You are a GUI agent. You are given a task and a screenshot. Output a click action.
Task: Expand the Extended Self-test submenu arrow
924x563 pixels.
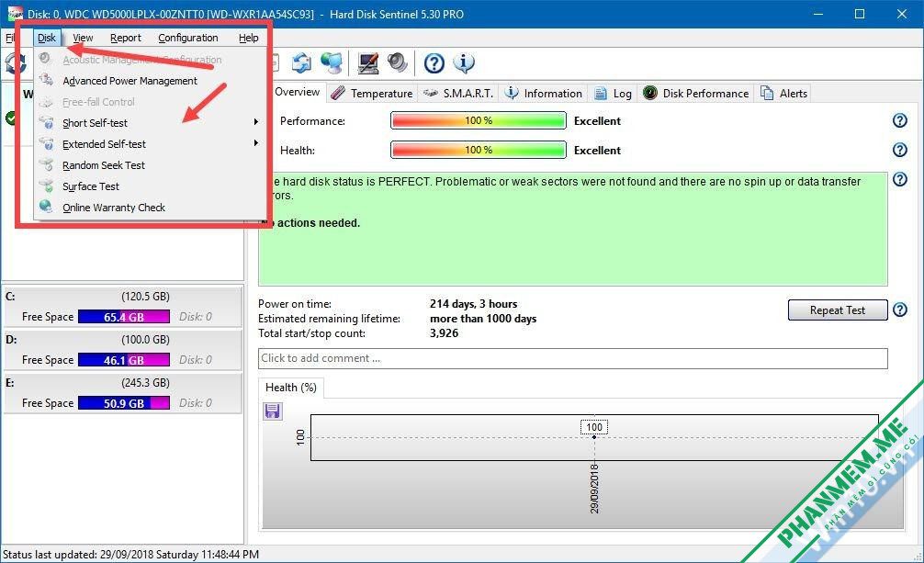click(255, 143)
